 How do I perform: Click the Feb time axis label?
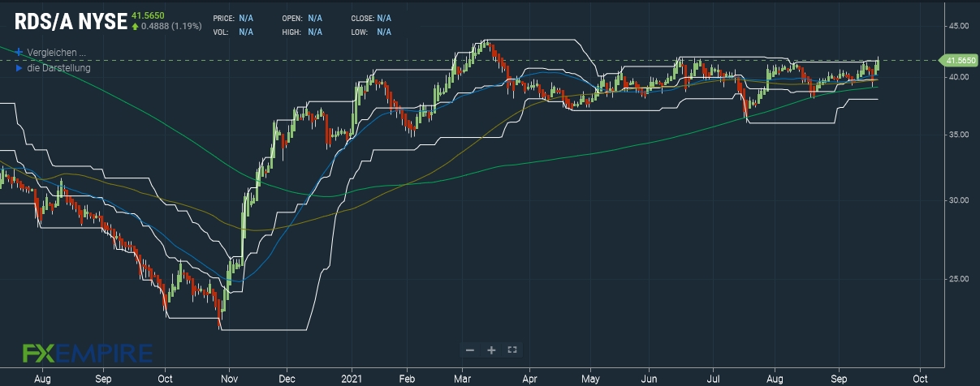(407, 379)
